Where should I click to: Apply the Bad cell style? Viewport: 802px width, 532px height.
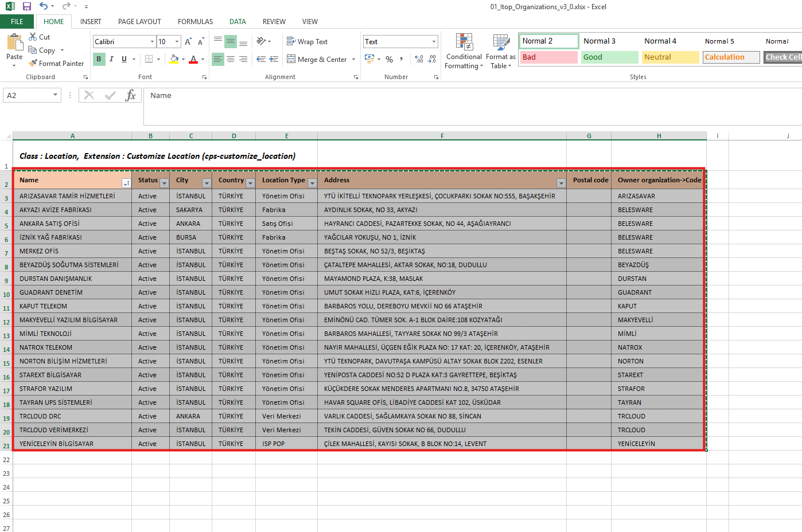tap(548, 57)
